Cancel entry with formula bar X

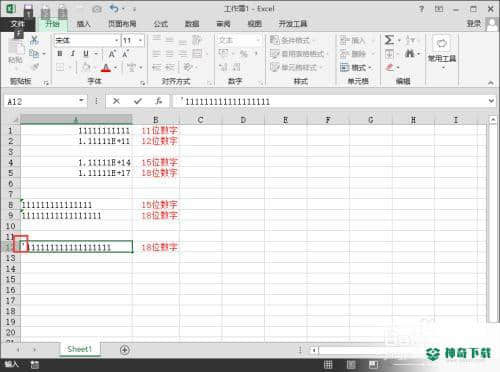tap(116, 101)
